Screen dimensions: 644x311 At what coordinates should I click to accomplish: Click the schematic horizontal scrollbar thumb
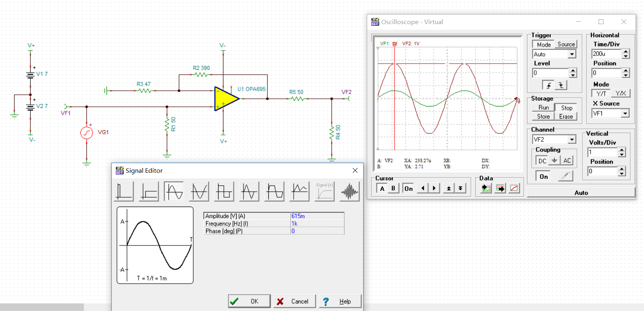click(42, 307)
